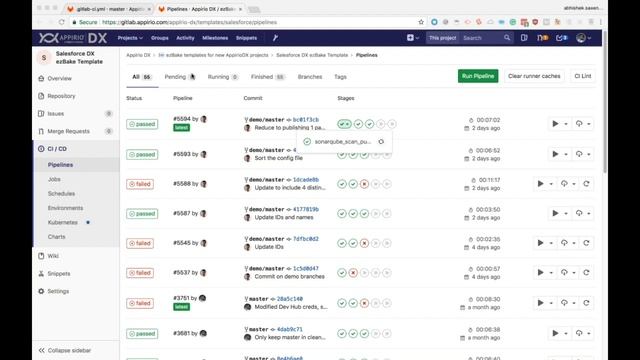Click the Run Pipeline button
640x360 pixels.
tap(478, 76)
